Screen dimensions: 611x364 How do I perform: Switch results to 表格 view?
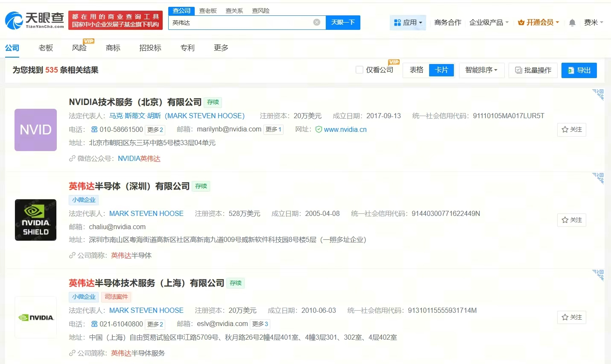[x=416, y=70]
